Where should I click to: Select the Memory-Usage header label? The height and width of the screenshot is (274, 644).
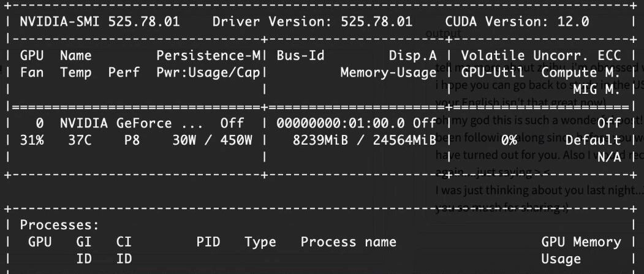click(x=388, y=73)
